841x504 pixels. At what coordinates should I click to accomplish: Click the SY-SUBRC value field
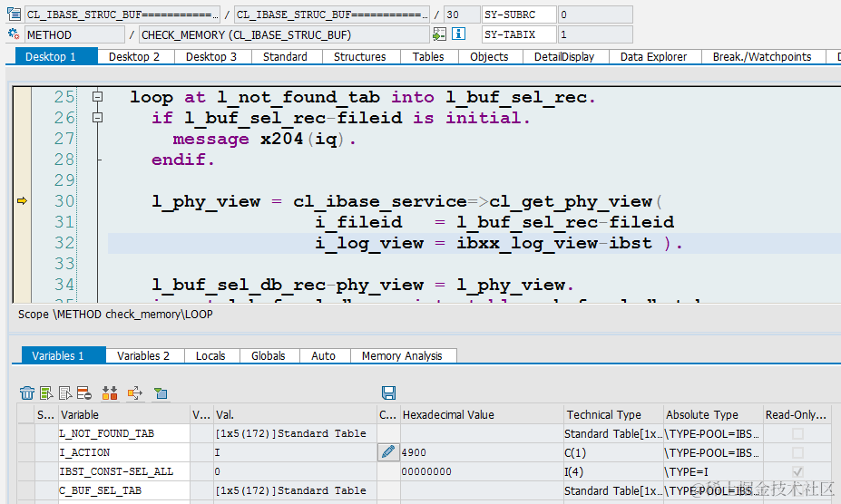595,15
